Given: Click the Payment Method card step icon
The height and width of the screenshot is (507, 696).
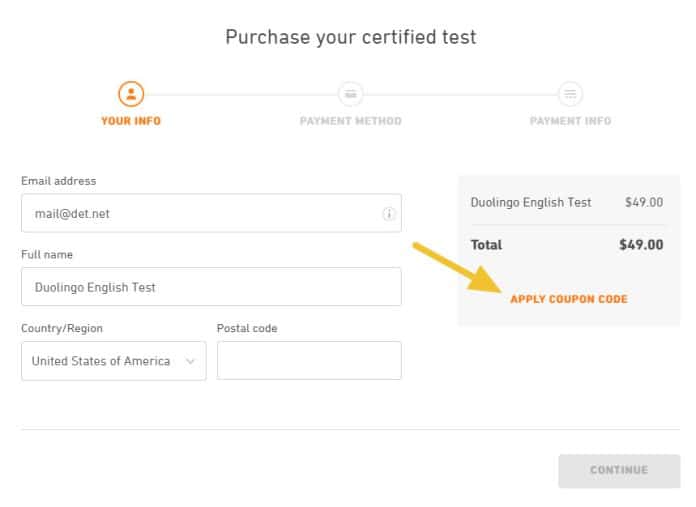Looking at the screenshot, I should pyautogui.click(x=350, y=95).
